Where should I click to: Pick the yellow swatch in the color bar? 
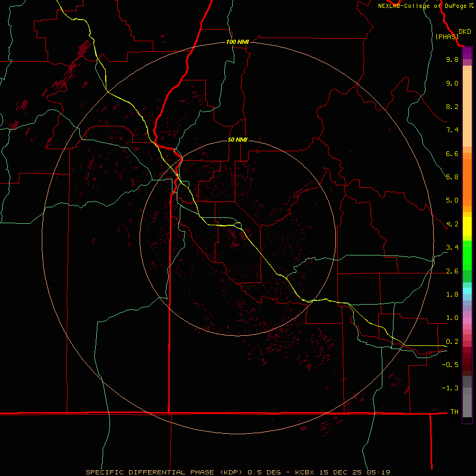(x=467, y=226)
